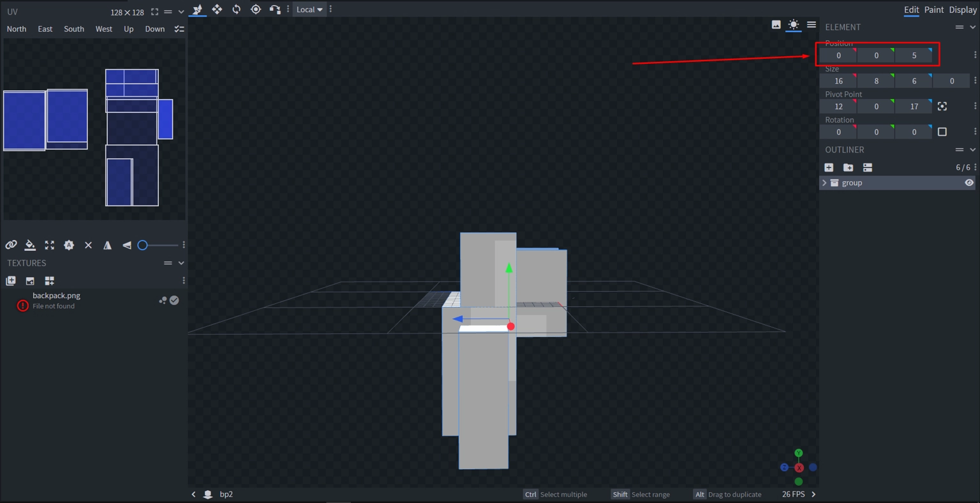Open Pivot Point row more options

(x=975, y=106)
